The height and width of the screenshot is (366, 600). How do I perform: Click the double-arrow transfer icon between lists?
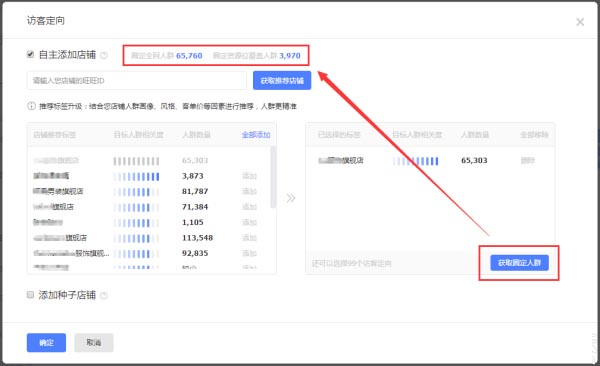click(x=291, y=198)
